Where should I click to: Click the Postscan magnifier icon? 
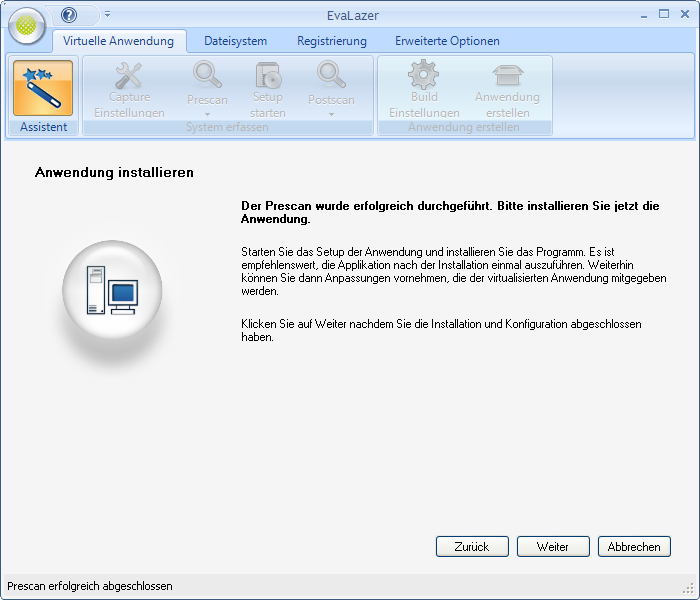[331, 75]
